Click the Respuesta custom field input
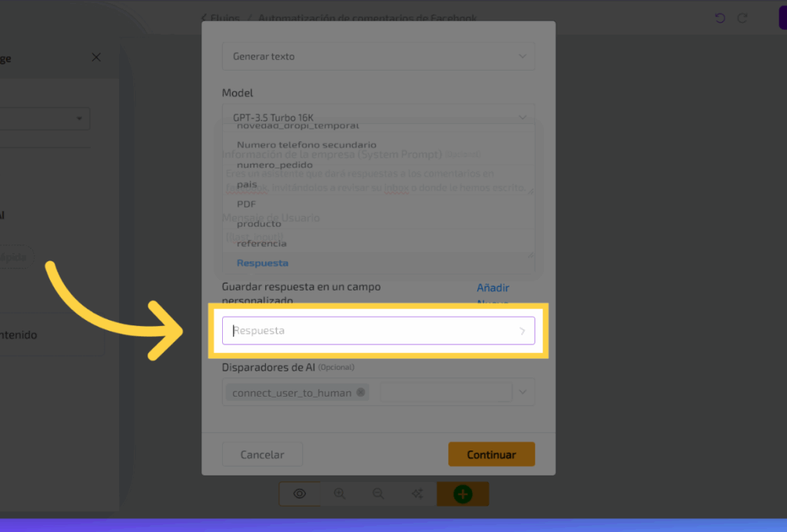This screenshot has height=532, width=787. (x=369, y=331)
